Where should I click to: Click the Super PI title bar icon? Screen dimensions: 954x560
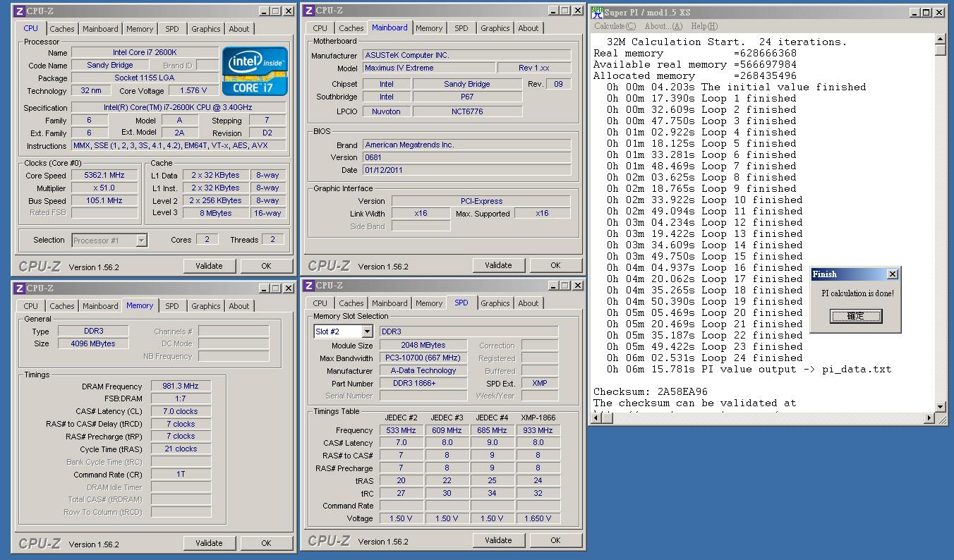tap(598, 12)
